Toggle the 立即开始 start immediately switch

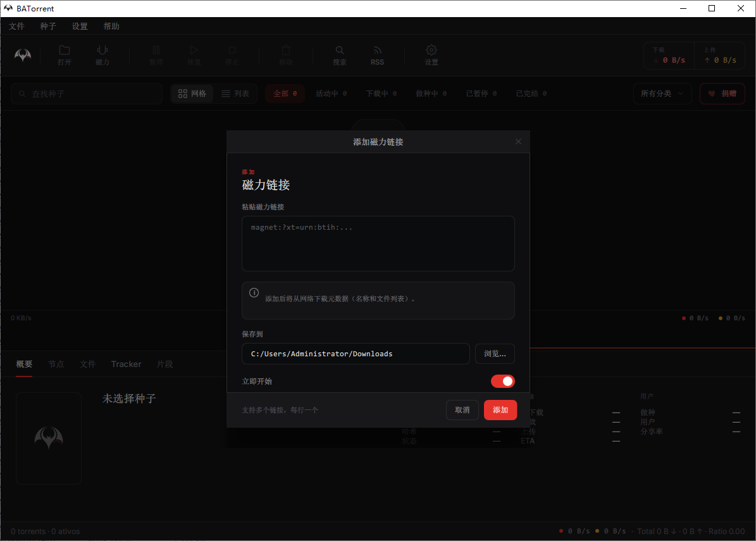[x=503, y=382]
